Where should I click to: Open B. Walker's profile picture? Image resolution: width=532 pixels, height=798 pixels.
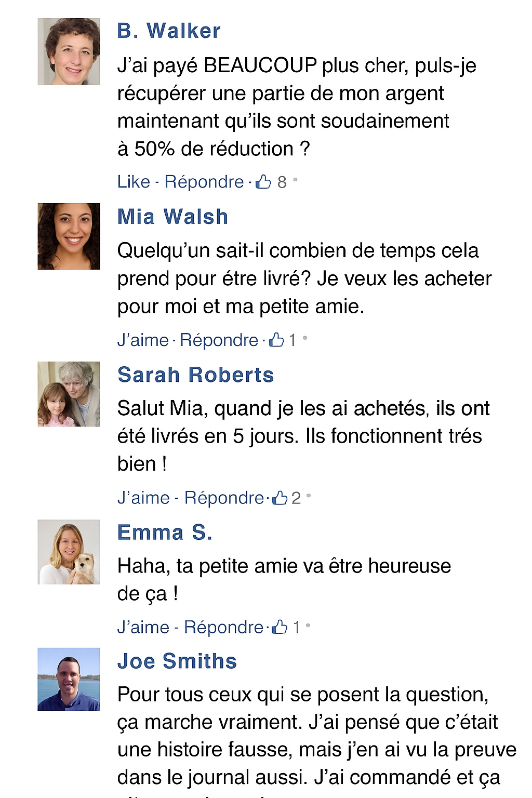coord(69,51)
